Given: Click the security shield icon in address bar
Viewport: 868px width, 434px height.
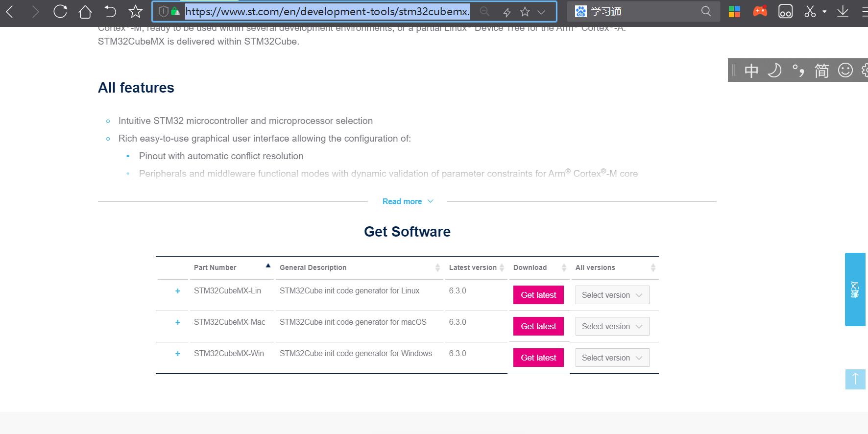Looking at the screenshot, I should coord(164,11).
